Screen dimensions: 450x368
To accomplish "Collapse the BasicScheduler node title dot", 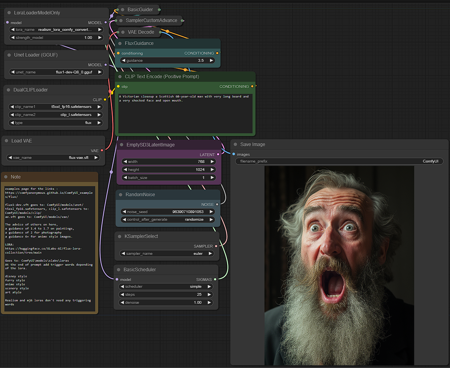I will [119, 270].
